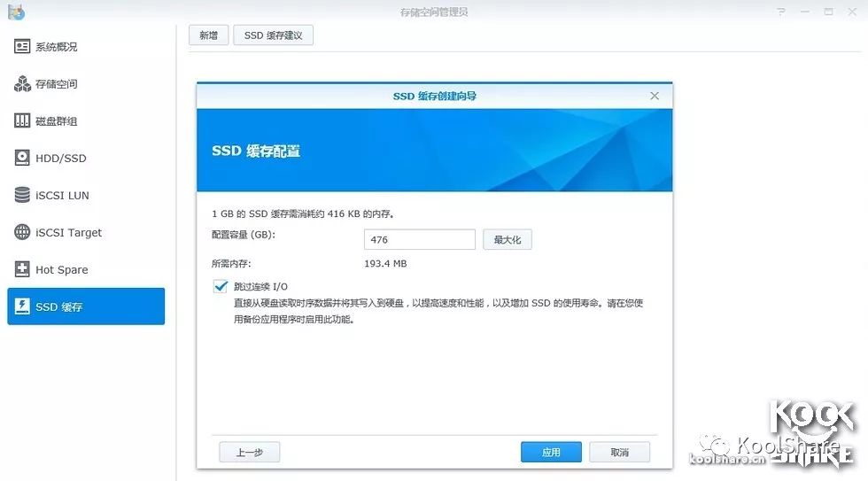Click the 跳过连续 I/O label text
This screenshot has width=868, height=481.
[x=260, y=286]
